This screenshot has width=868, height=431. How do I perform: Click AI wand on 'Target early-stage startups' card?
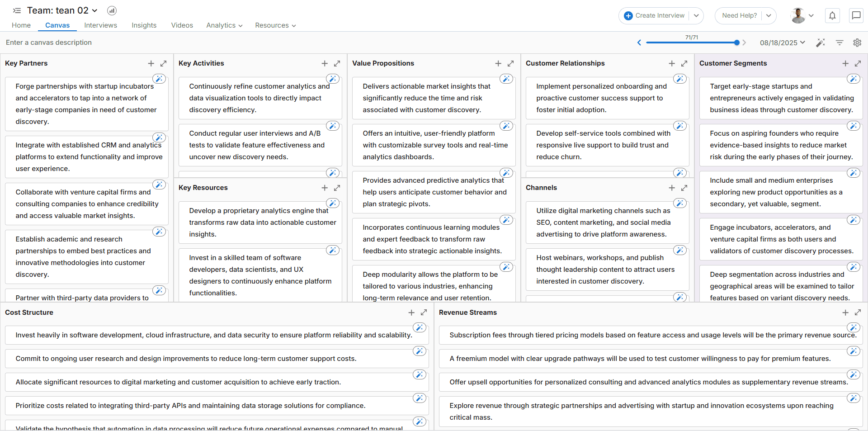[854, 79]
